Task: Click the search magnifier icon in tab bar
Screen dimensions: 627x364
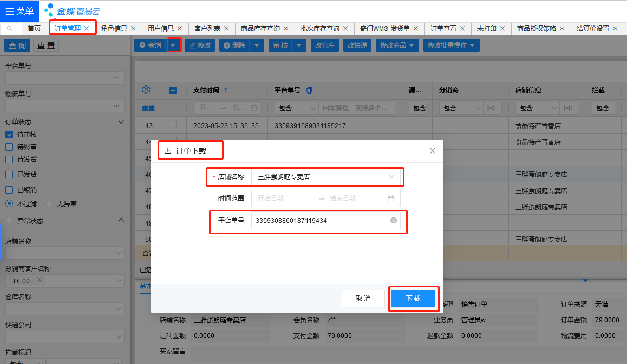Action: (x=10, y=29)
